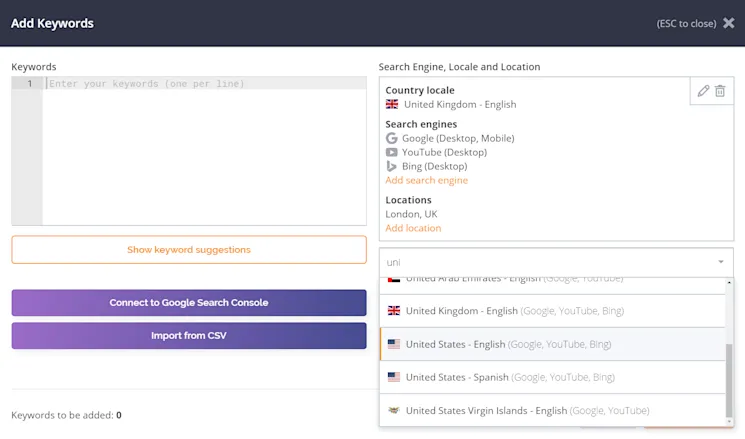Image resolution: width=745 pixels, height=439 pixels.
Task: Close the Add Keywords dialog with X
Action: tap(728, 23)
